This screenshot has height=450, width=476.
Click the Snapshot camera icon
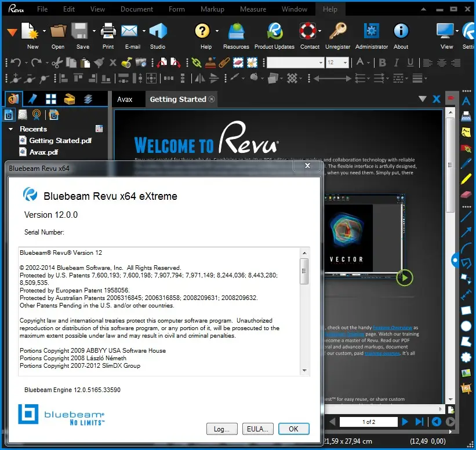[141, 63]
